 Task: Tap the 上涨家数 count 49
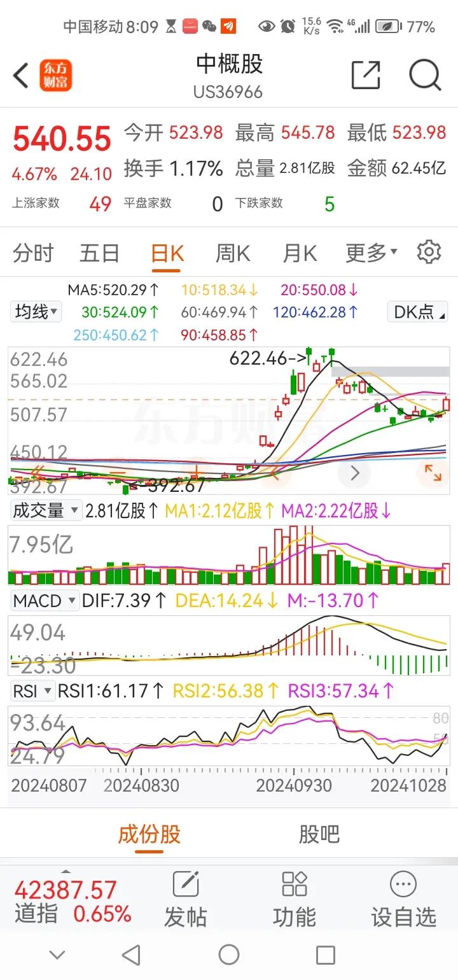101,204
